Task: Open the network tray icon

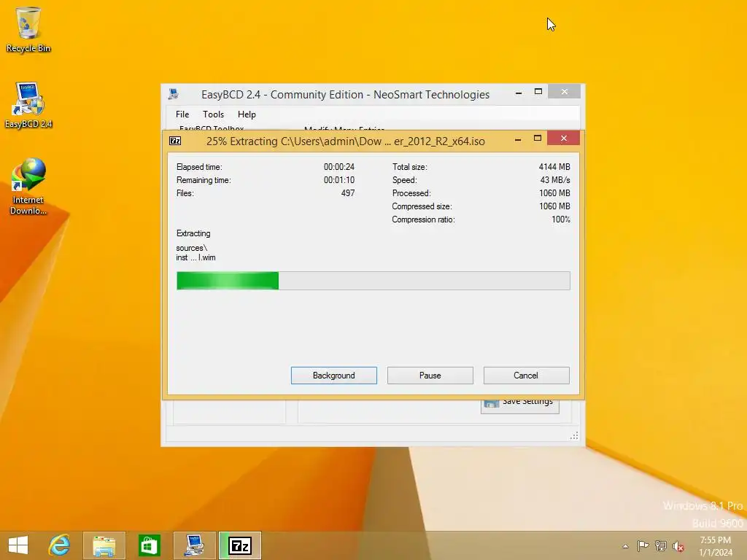Action: tap(661, 545)
